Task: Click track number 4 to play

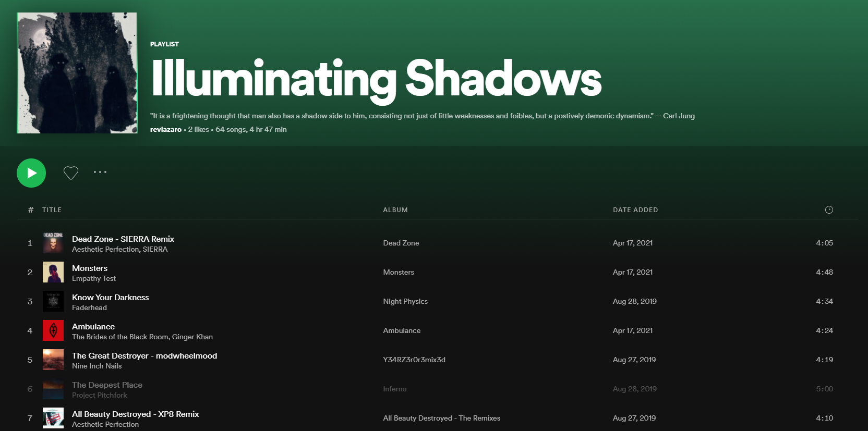Action: click(x=30, y=330)
